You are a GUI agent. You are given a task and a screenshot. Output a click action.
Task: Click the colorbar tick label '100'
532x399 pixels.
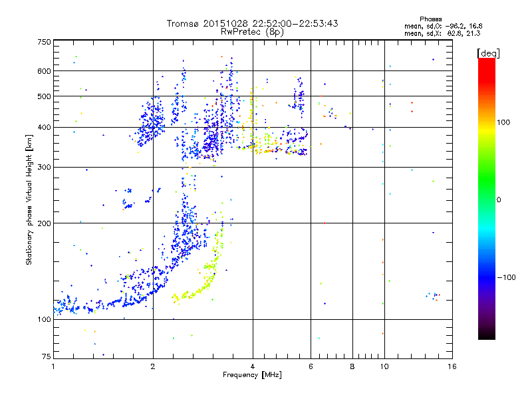point(503,122)
